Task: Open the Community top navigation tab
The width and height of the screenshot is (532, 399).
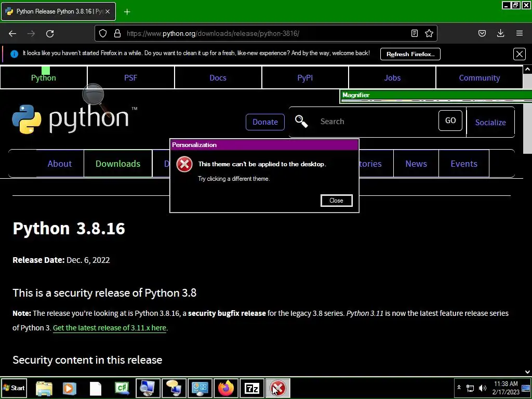Action: pyautogui.click(x=480, y=78)
